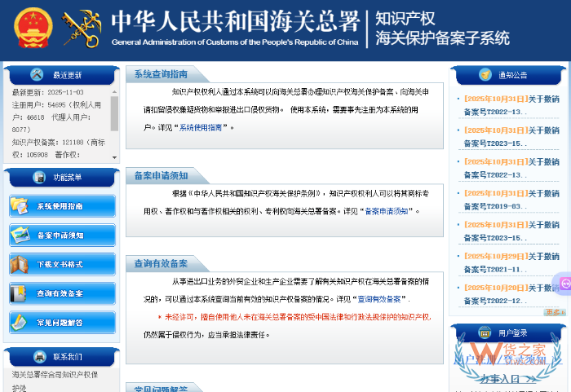Click the down arrow of 最近更新 scrollbar
This screenshot has width=571, height=392.
[x=114, y=157]
